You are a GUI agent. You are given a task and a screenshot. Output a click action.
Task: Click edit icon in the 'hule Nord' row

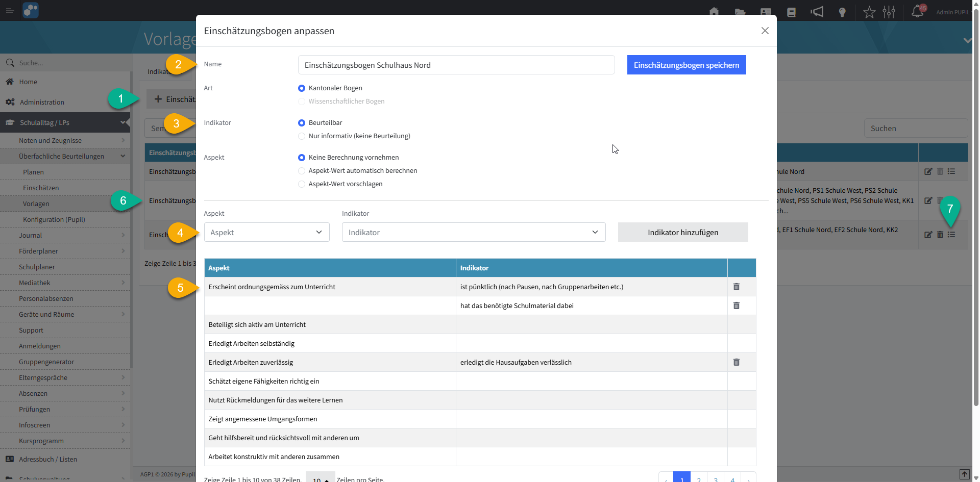[x=928, y=171]
